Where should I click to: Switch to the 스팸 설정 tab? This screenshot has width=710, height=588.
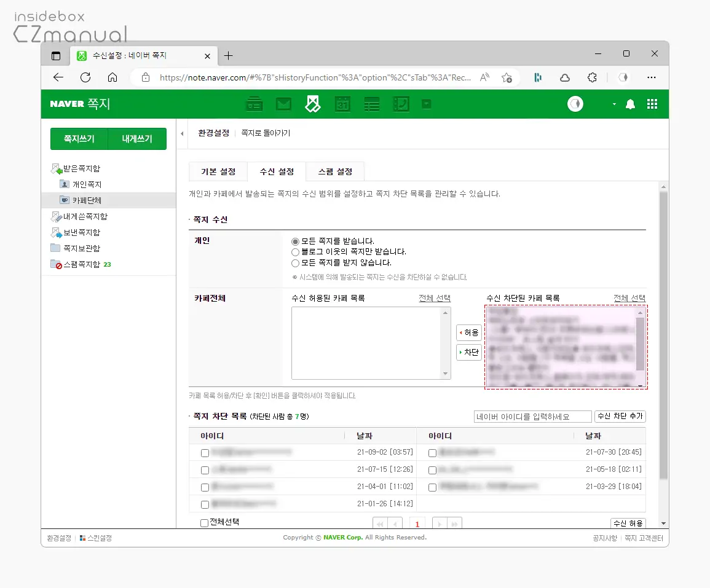click(x=335, y=172)
